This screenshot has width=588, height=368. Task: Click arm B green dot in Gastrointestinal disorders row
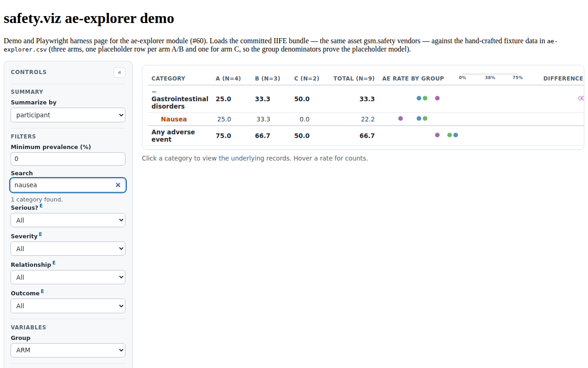pos(425,98)
